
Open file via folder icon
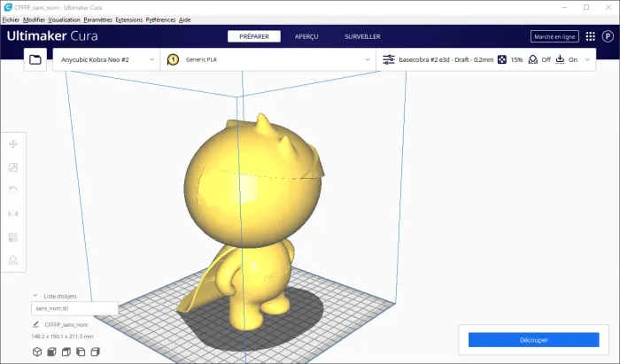point(35,59)
